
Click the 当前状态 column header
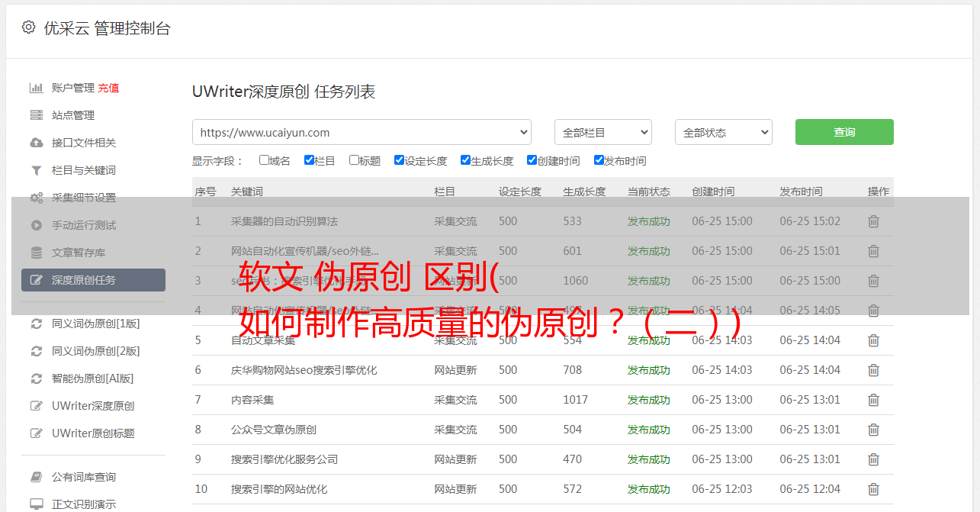click(x=649, y=192)
